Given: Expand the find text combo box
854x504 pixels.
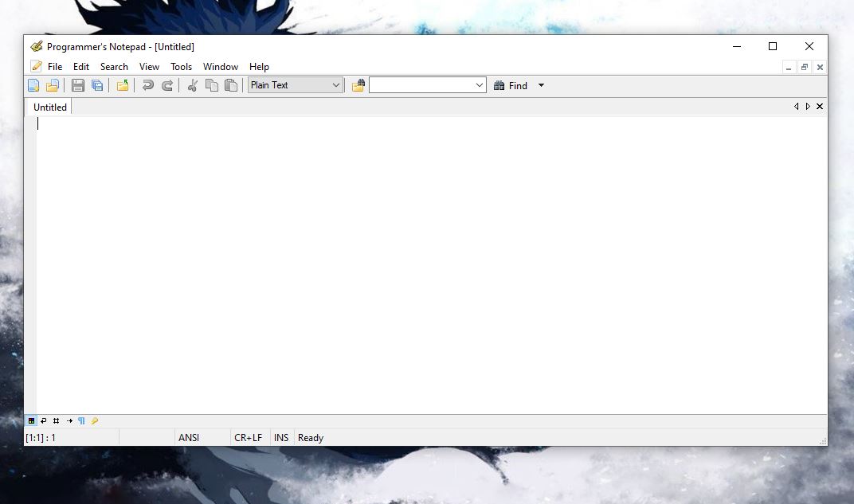Looking at the screenshot, I should click(x=480, y=85).
